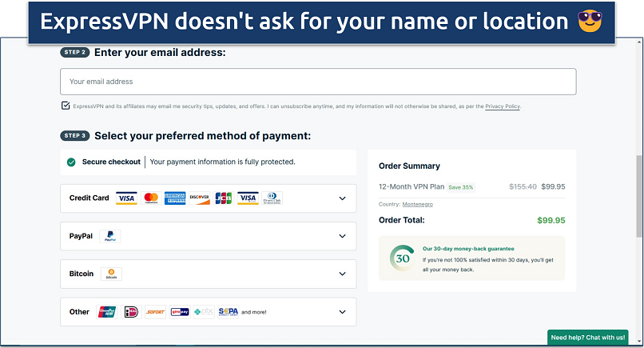644x348 pixels.
Task: Click the '12-Month VPN Plan' text
Action: tap(411, 186)
